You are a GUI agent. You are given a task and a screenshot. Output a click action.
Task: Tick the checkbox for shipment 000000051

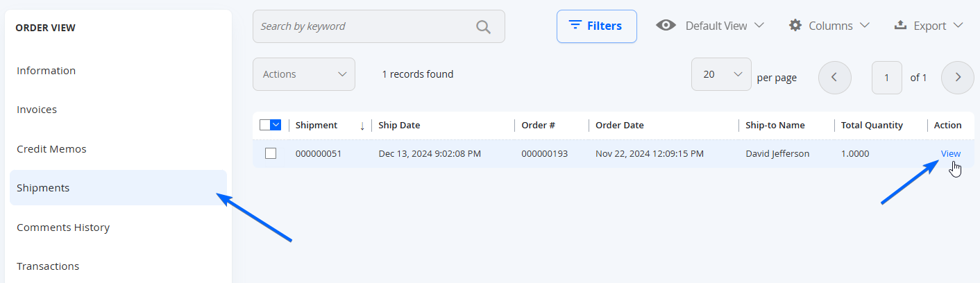[271, 153]
